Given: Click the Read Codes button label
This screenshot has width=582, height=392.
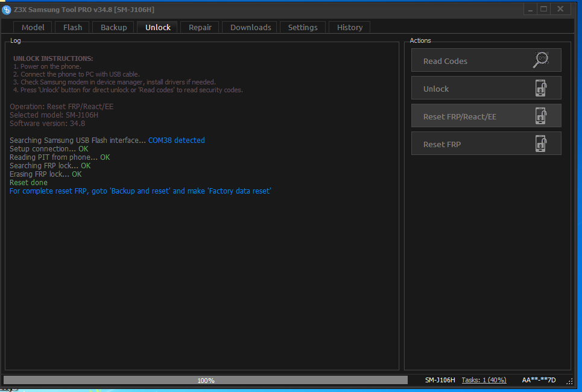Looking at the screenshot, I should pyautogui.click(x=445, y=62).
